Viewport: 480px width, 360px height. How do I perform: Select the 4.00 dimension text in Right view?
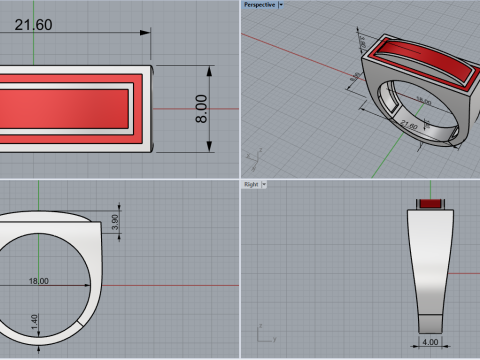pyautogui.click(x=430, y=342)
